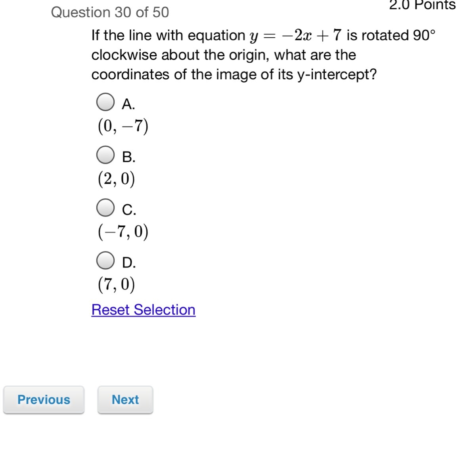Click the "A." option label
The width and height of the screenshot is (475, 476).
(x=128, y=104)
